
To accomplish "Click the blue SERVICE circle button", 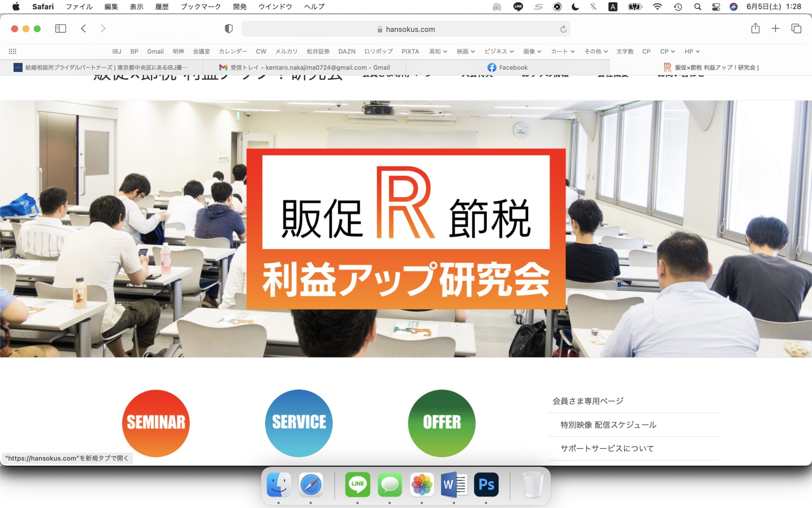I will (x=298, y=423).
